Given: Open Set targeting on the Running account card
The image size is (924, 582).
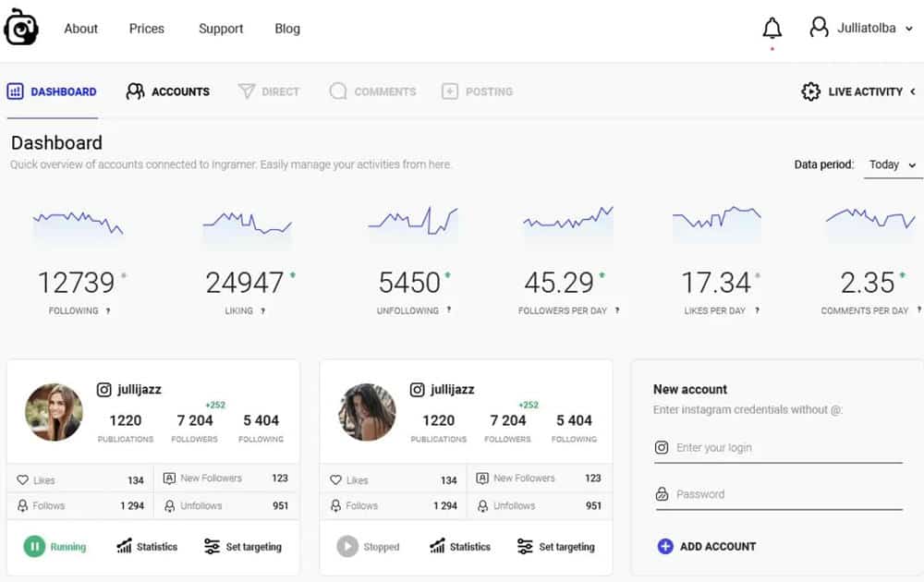Looking at the screenshot, I should pos(243,546).
